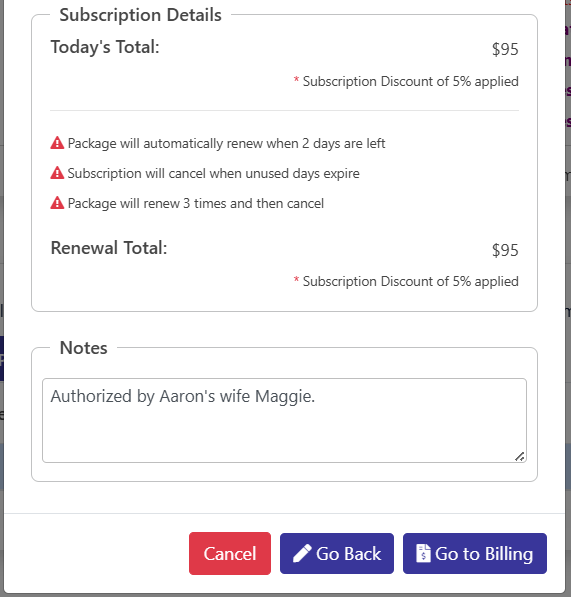Click the Subscription Details heading
This screenshot has height=597, width=571.
[x=140, y=15]
